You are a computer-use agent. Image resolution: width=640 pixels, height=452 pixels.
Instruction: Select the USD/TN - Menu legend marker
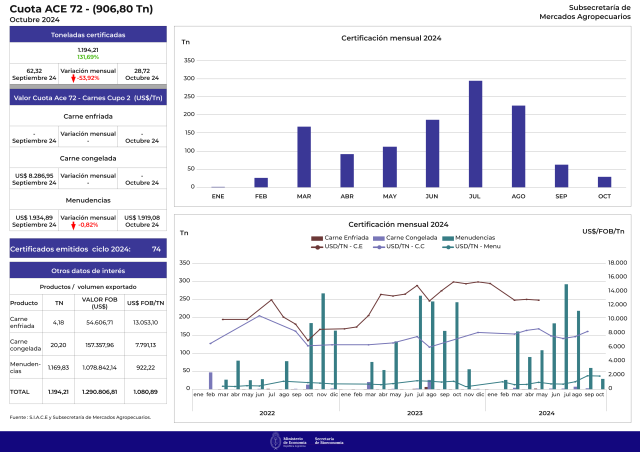pyautogui.click(x=448, y=247)
